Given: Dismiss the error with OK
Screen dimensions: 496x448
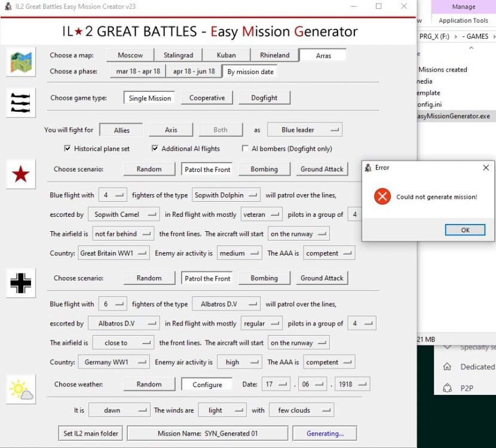Looking at the screenshot, I should [465, 229].
